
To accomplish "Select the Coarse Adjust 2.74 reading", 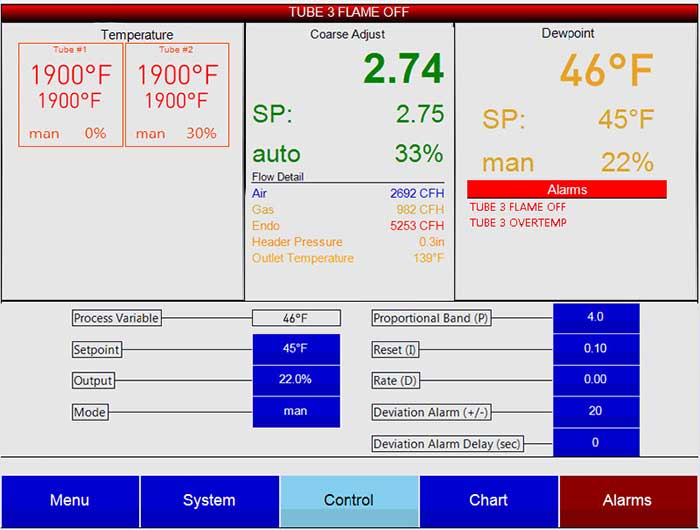I will (x=404, y=68).
